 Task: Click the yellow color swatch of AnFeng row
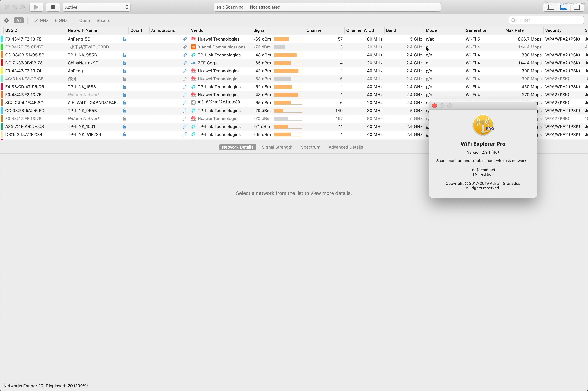[2, 71]
